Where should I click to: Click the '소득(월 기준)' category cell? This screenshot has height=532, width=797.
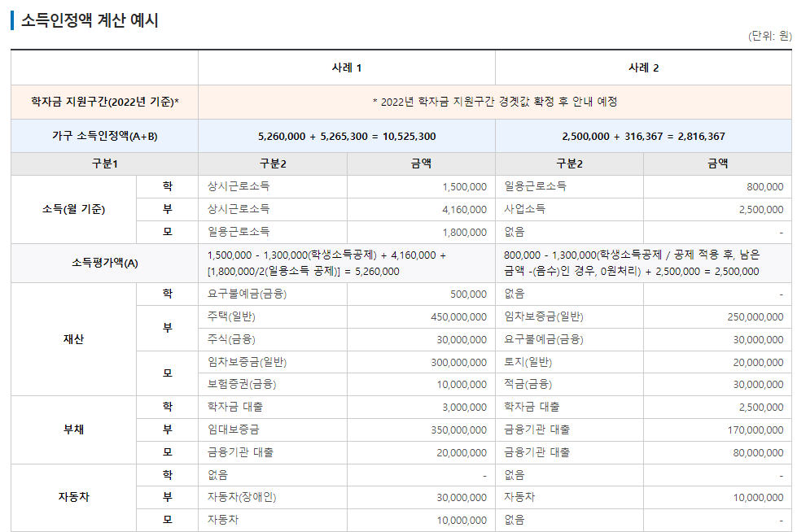point(74,209)
